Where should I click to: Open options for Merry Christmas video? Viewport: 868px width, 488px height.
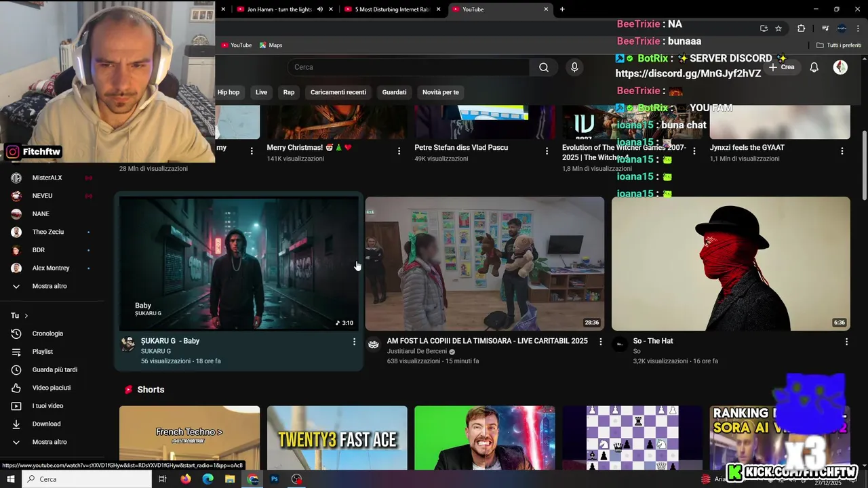click(x=399, y=151)
